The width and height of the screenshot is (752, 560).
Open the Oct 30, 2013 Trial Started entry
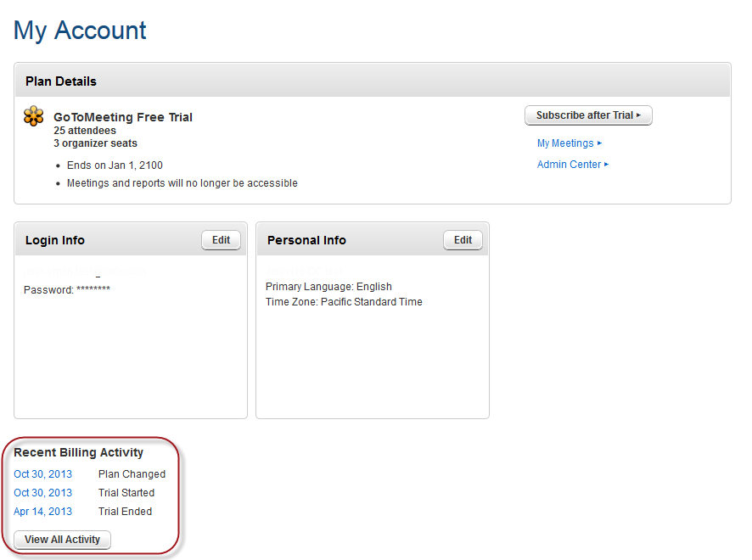tap(42, 493)
